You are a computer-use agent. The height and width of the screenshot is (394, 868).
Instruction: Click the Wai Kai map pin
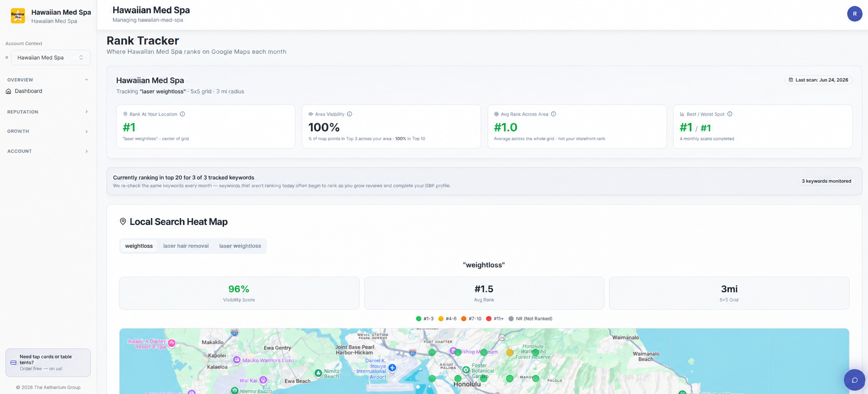pyautogui.click(x=263, y=380)
